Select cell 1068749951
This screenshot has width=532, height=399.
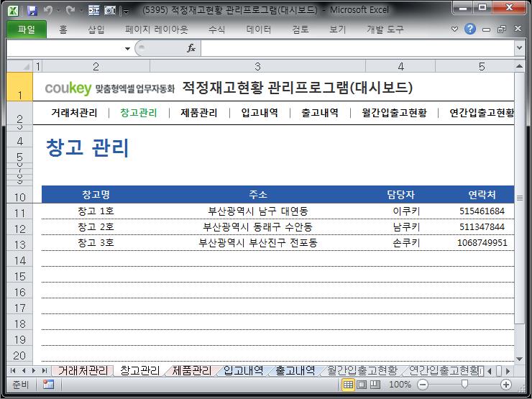(x=482, y=242)
